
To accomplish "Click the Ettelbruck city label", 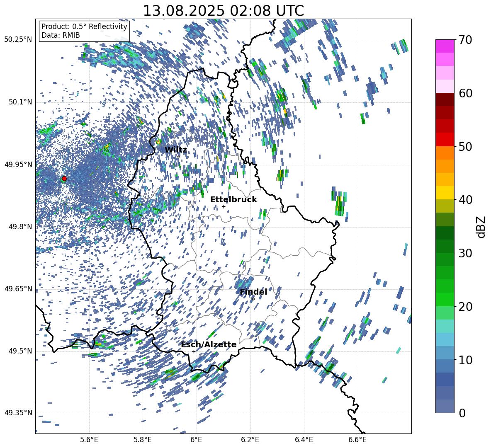I will point(233,200).
